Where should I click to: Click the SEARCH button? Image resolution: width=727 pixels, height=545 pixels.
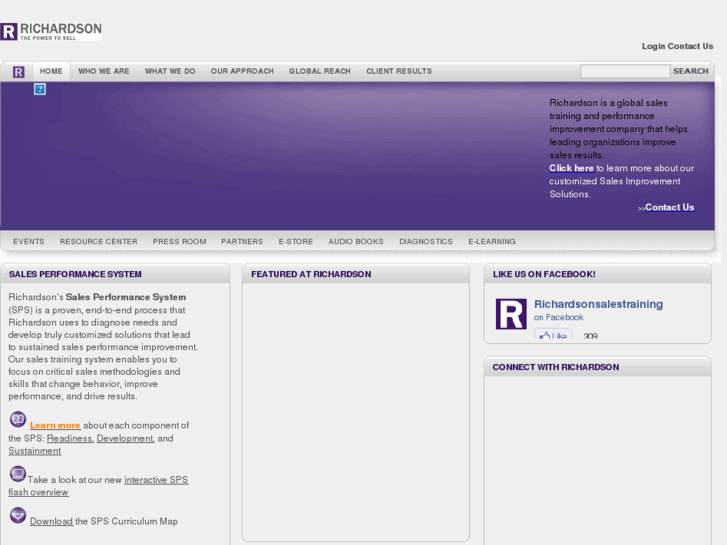coord(691,71)
